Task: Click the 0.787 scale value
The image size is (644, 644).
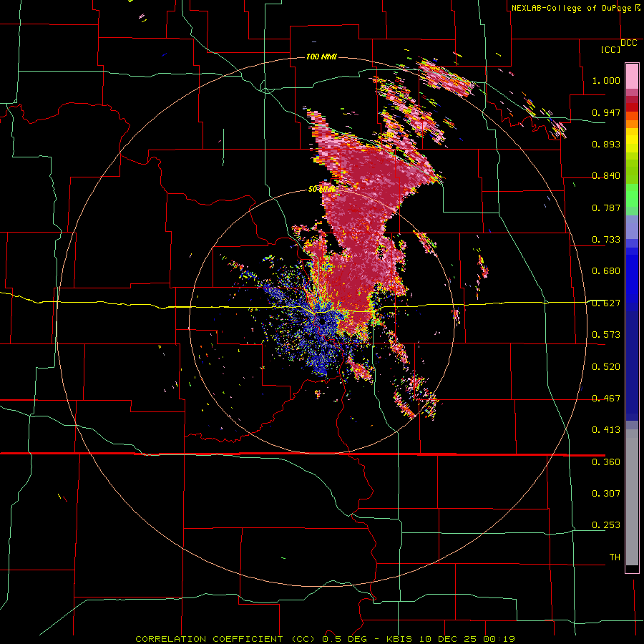Action: click(606, 208)
